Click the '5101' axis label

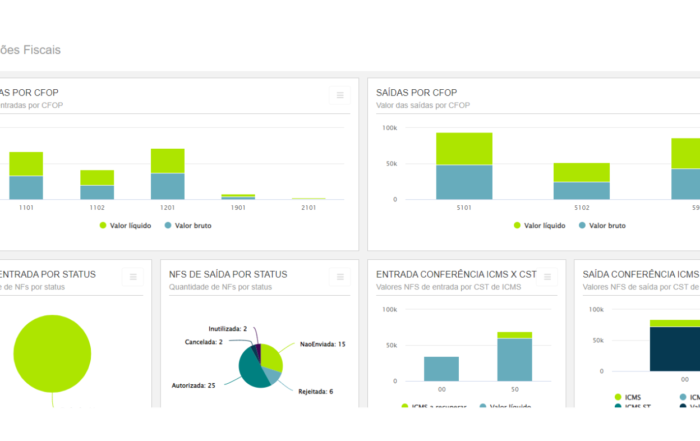click(x=464, y=208)
